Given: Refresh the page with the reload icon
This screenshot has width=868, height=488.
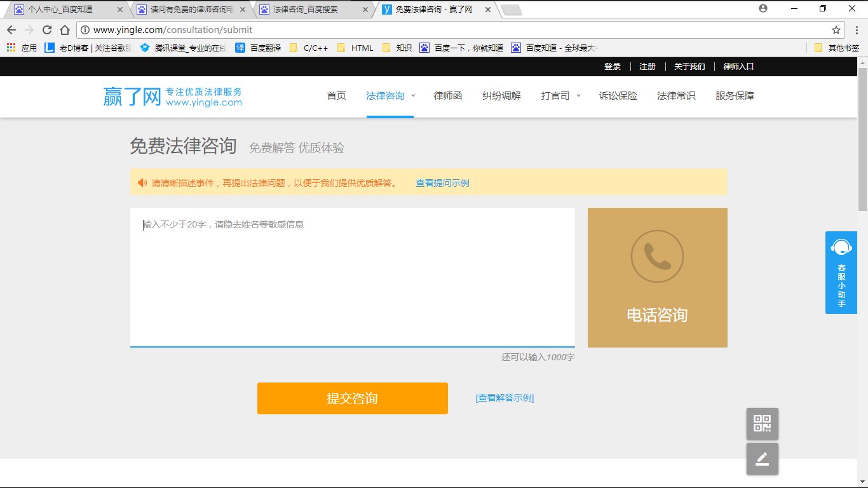Looking at the screenshot, I should [x=47, y=29].
